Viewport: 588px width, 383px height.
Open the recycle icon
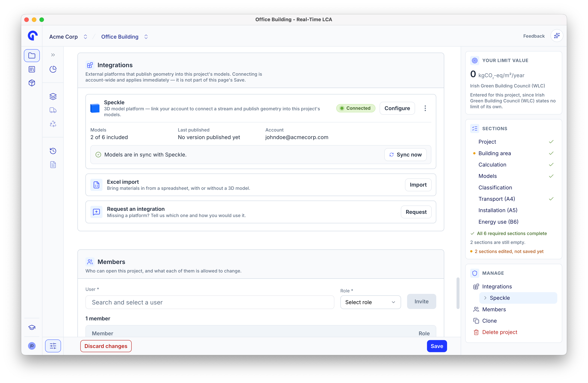pos(53,124)
